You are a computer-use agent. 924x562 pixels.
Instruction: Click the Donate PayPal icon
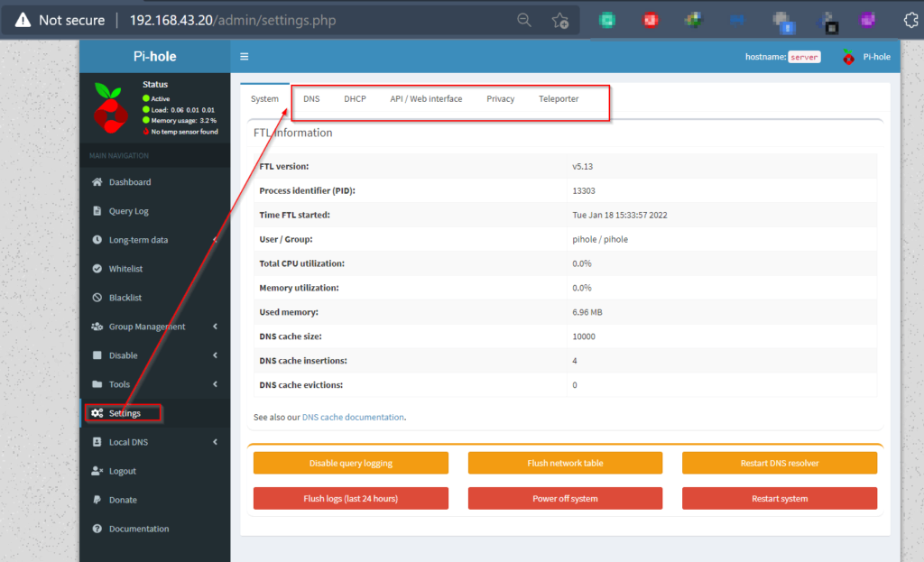click(x=97, y=500)
